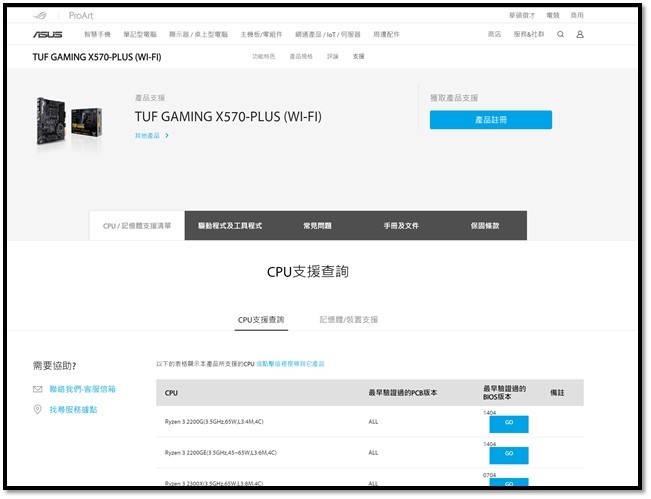Image resolution: width=651 pixels, height=499 pixels.
Task: Click the 最早驗證過的PCB版本 column header
Action: (403, 392)
